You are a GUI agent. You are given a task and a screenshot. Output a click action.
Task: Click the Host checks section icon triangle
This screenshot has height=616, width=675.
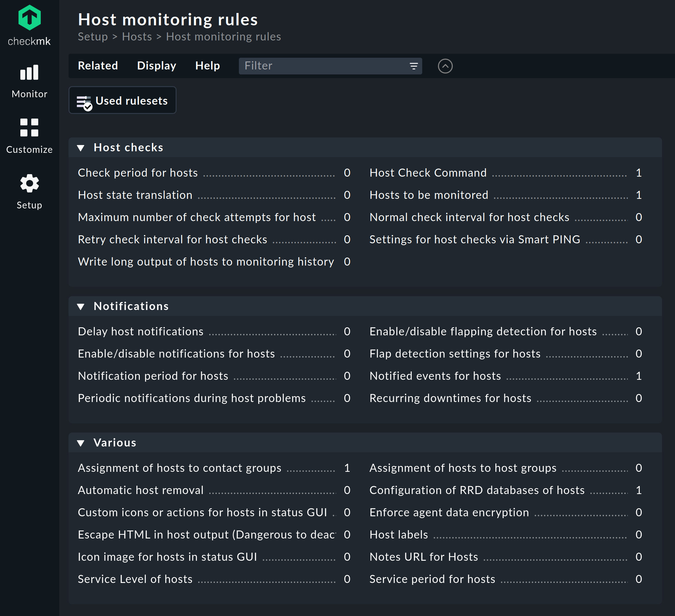click(81, 148)
